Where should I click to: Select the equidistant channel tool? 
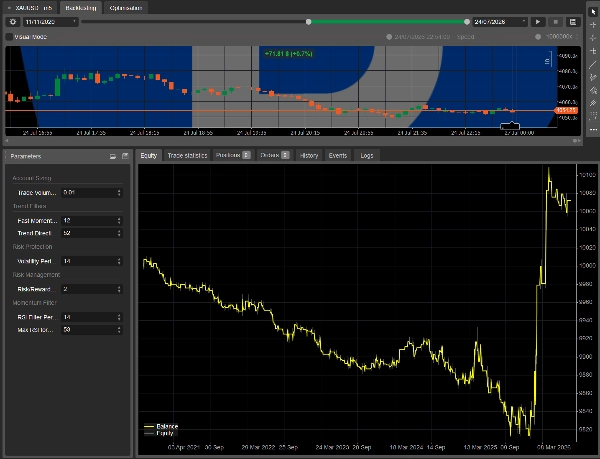click(x=593, y=77)
